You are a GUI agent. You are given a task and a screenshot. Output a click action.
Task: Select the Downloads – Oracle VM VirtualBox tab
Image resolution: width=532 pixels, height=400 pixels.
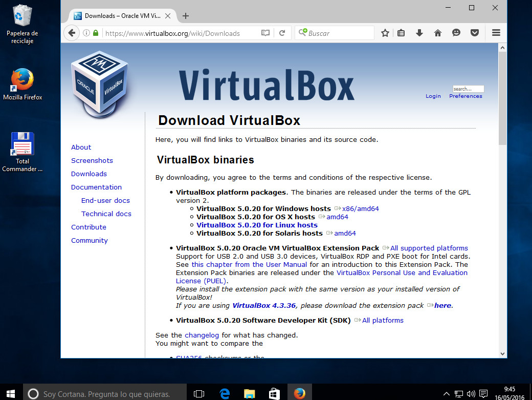point(123,16)
